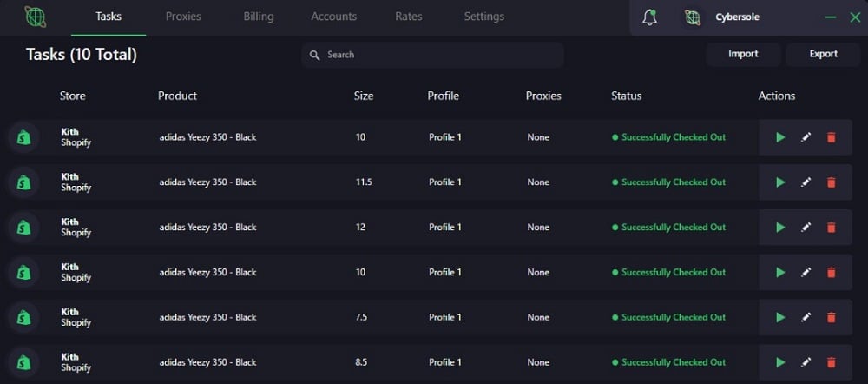Edit the size 12 task
This screenshot has width=868, height=384.
(x=806, y=228)
